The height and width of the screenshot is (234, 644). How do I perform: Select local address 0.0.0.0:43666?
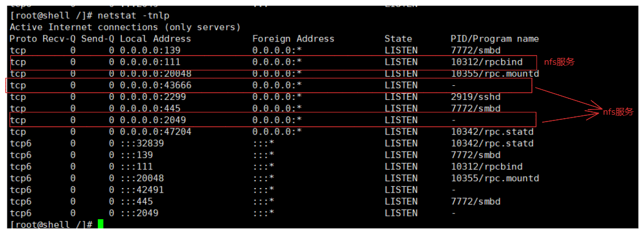click(x=156, y=86)
